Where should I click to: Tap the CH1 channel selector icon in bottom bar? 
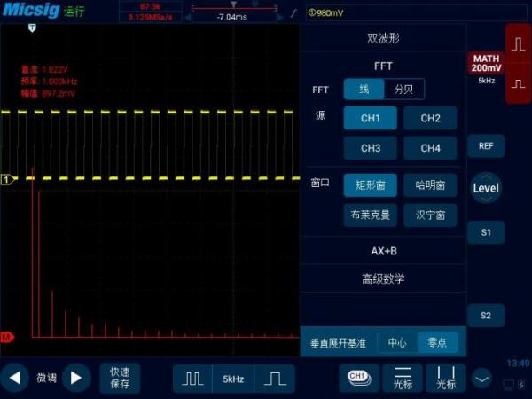pos(359,378)
